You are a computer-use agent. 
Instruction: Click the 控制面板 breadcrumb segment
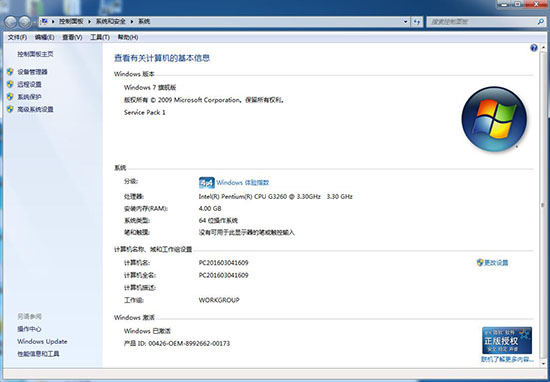click(x=71, y=22)
